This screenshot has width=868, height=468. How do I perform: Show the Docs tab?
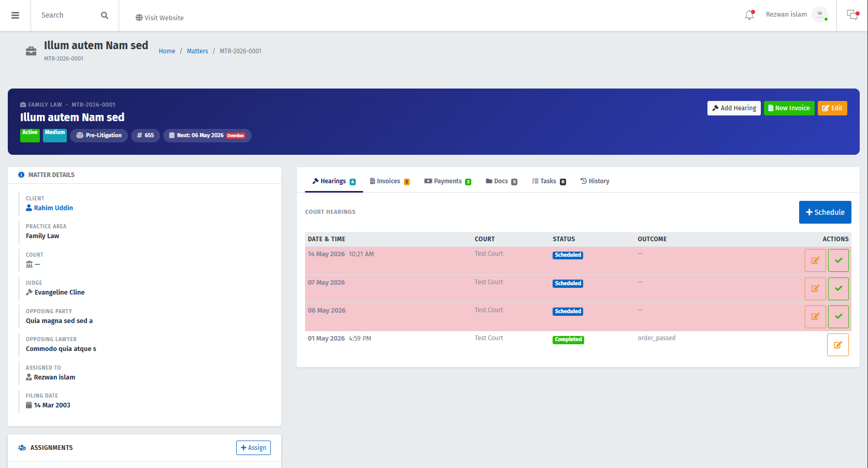click(x=501, y=181)
